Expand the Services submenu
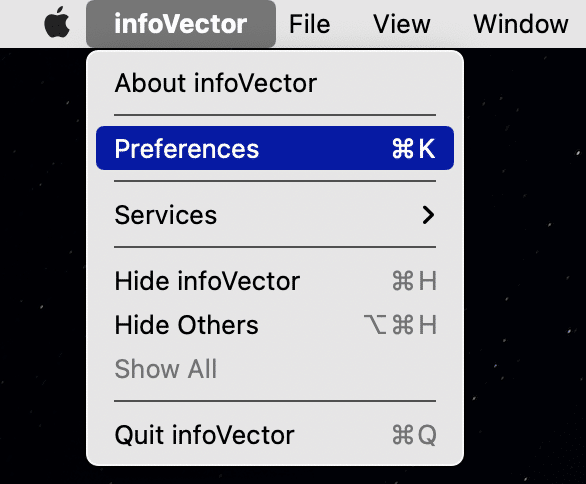 click(x=275, y=215)
